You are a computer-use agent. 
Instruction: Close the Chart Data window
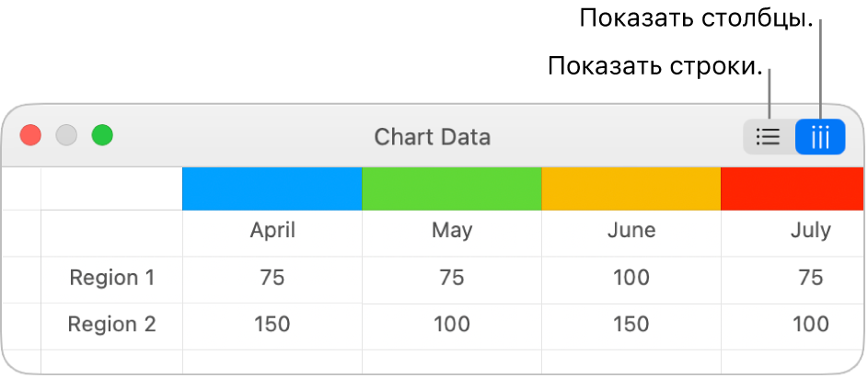[x=31, y=136]
